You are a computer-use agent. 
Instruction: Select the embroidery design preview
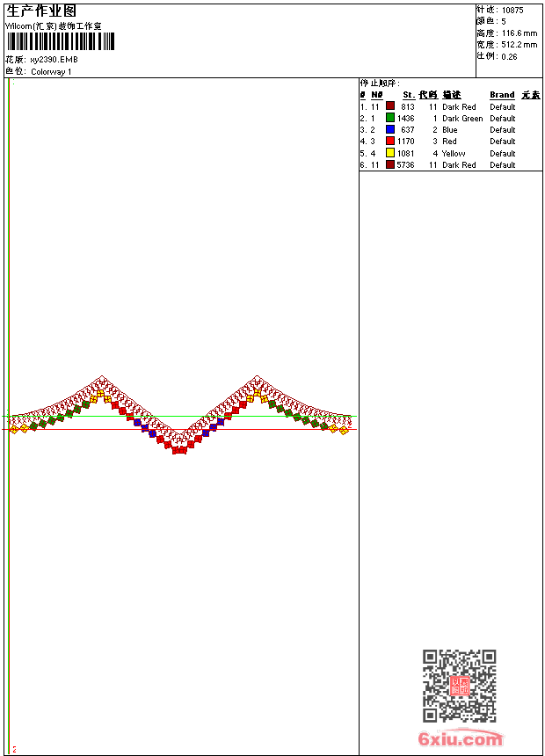point(179,415)
